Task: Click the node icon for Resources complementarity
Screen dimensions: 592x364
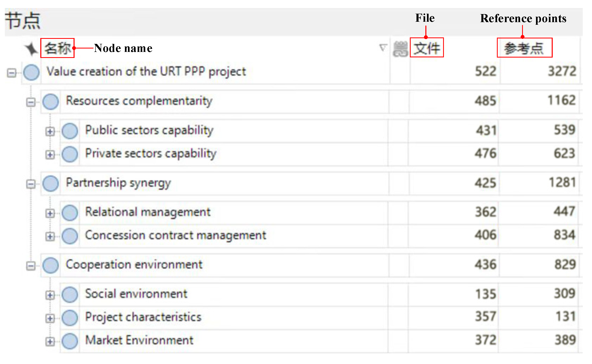Action: 51,102
